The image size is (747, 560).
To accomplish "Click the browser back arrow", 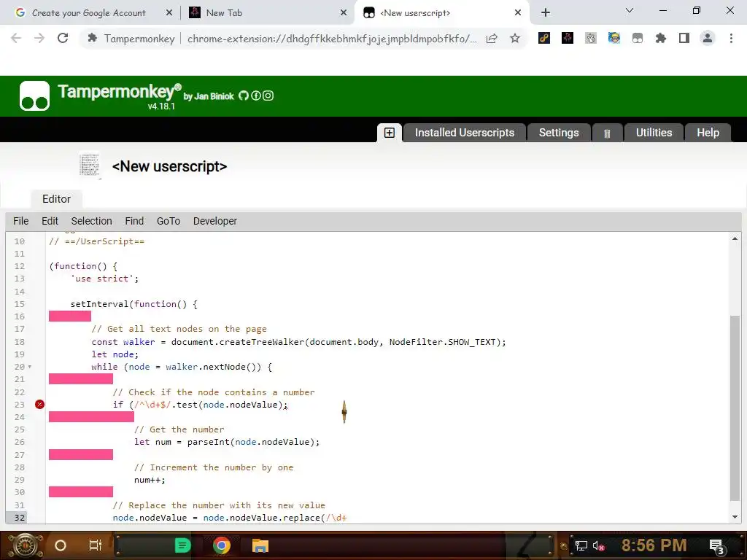I will pos(16,38).
